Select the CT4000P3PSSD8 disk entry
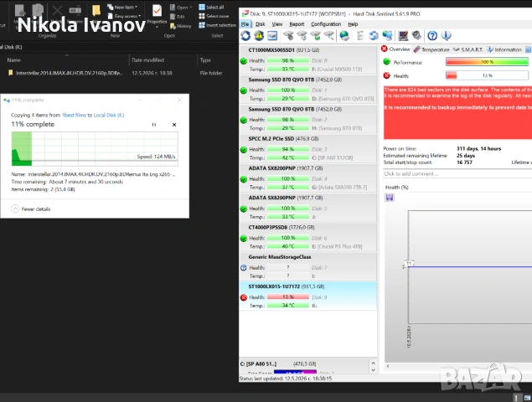Screen dimensions: 532x402 [308, 237]
